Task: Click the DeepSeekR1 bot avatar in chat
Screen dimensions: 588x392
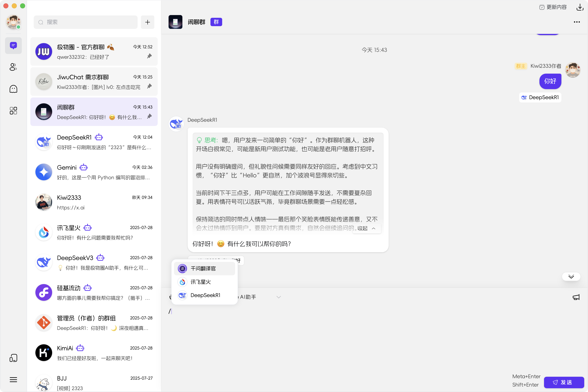Action: point(176,124)
